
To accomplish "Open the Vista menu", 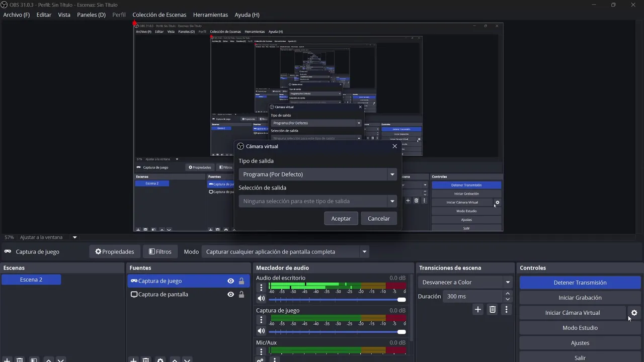I will (x=64, y=15).
